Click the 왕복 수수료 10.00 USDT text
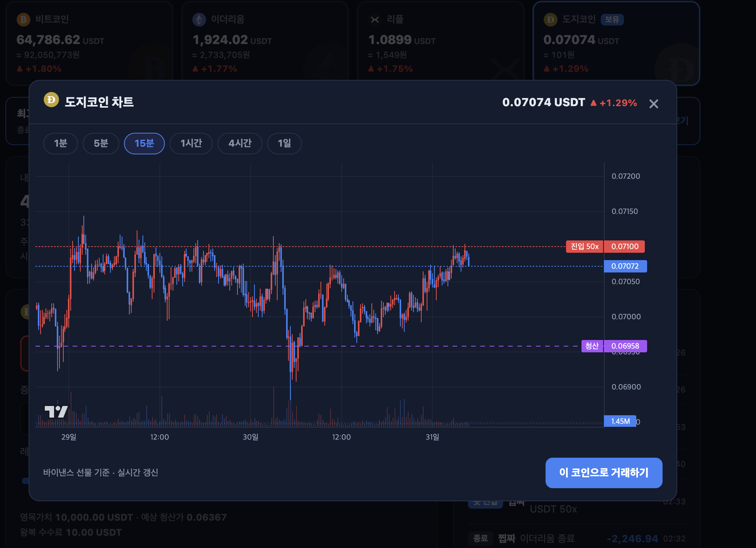Image resolution: width=756 pixels, height=548 pixels. pos(71,532)
